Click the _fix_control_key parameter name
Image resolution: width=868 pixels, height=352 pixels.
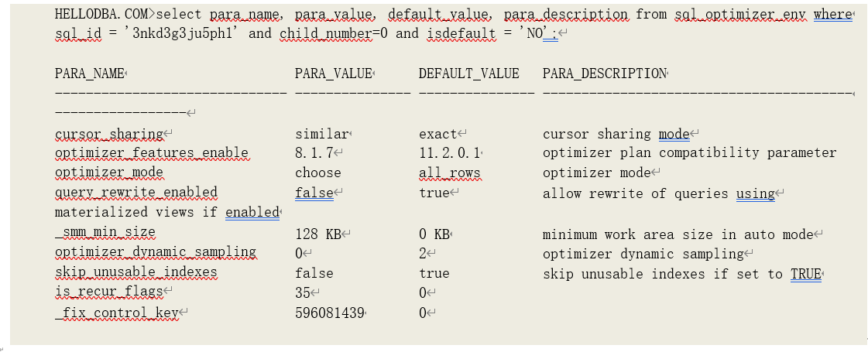point(116,313)
